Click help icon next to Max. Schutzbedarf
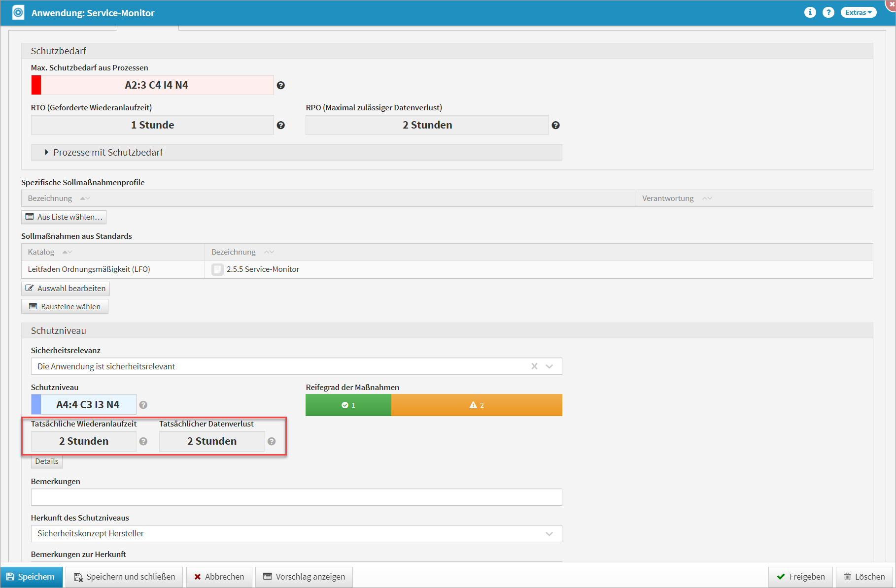 [281, 85]
